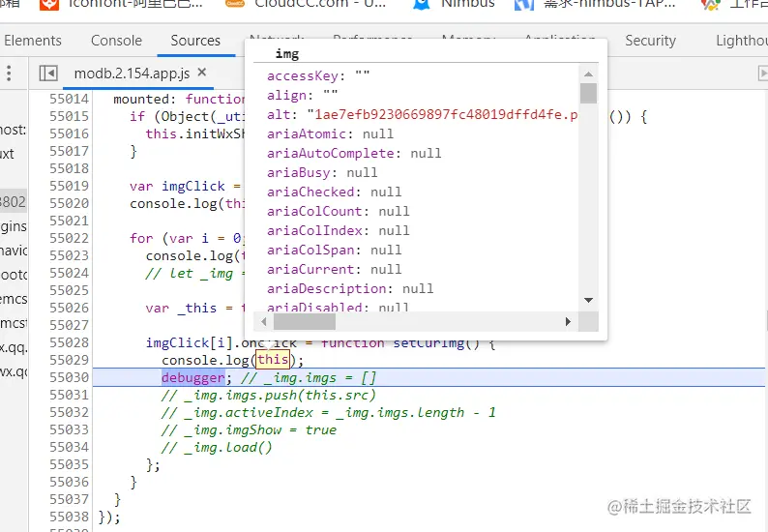Click the ariaBusy property row
Screen dimensions: 768x532
[322, 172]
